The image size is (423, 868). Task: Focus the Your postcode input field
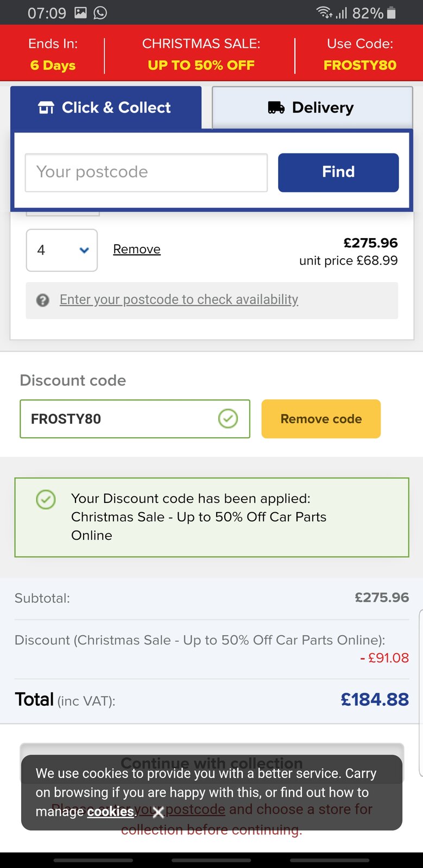tap(146, 173)
